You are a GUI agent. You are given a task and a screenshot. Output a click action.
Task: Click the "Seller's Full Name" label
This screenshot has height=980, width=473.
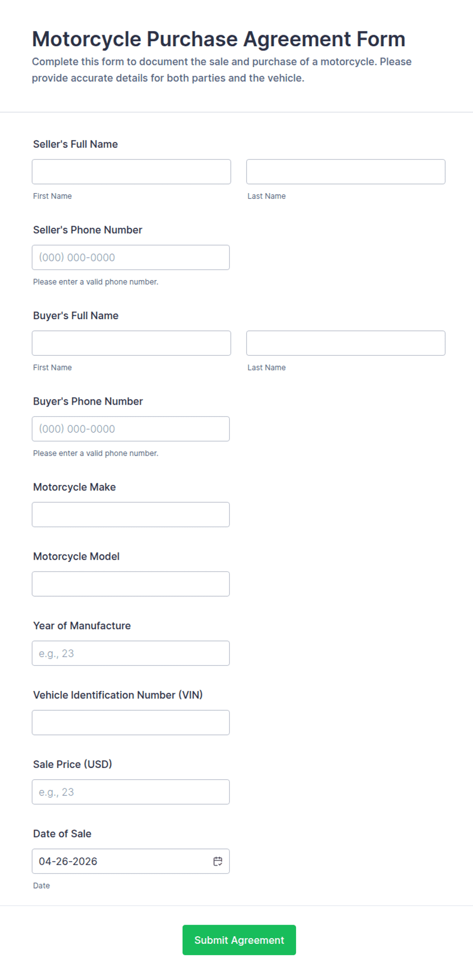pyautogui.click(x=75, y=144)
